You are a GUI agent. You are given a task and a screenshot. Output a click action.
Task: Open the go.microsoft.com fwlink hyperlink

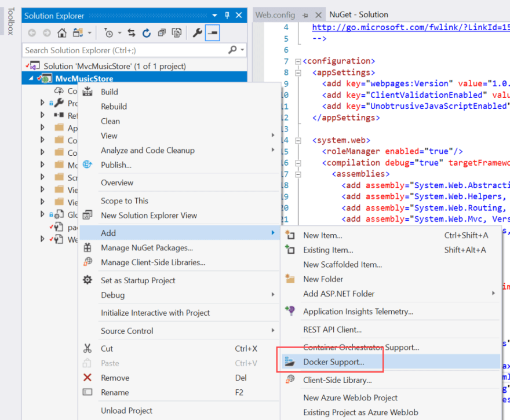point(411,28)
